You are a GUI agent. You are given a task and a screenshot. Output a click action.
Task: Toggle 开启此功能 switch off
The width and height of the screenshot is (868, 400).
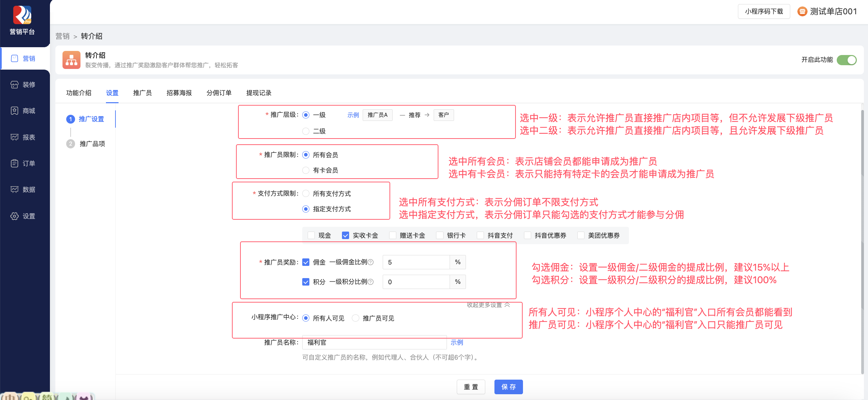point(846,60)
